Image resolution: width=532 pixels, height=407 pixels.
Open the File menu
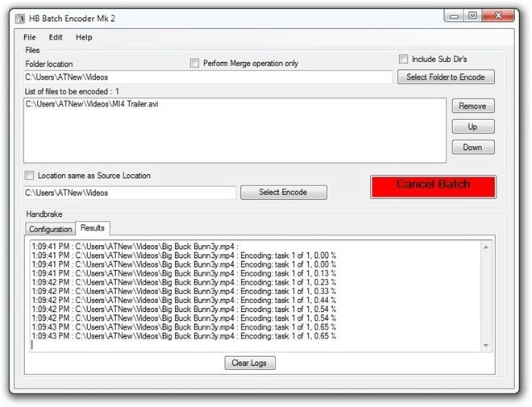pos(30,37)
